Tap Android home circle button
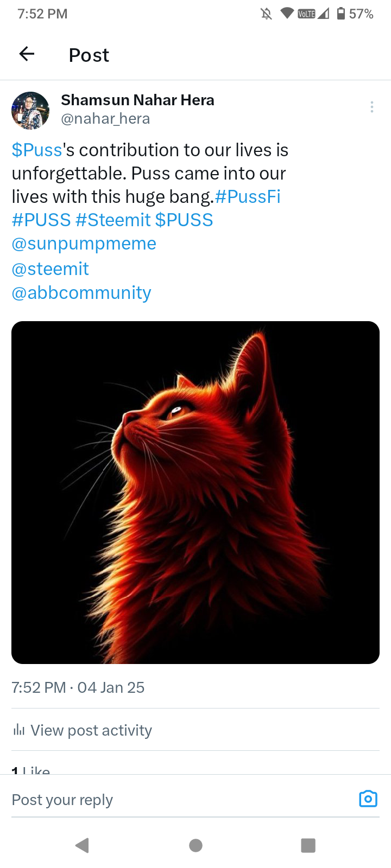The image size is (391, 868). (195, 845)
